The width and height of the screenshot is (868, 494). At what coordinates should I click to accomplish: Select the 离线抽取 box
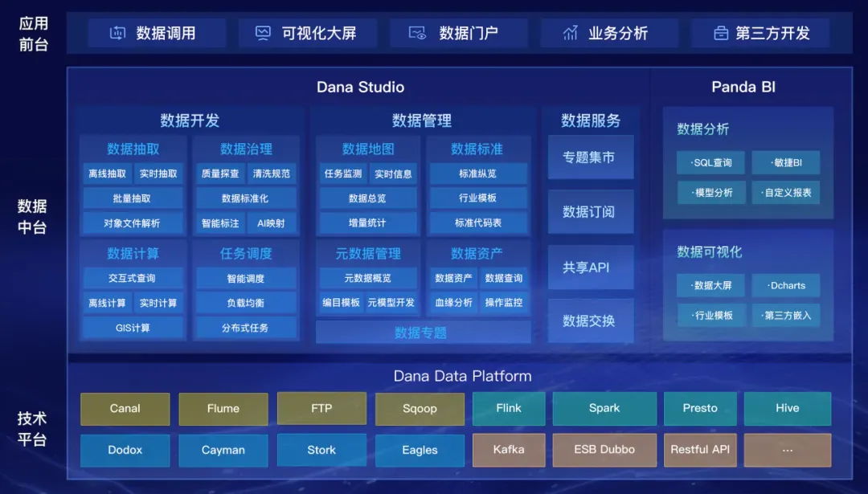tap(108, 174)
